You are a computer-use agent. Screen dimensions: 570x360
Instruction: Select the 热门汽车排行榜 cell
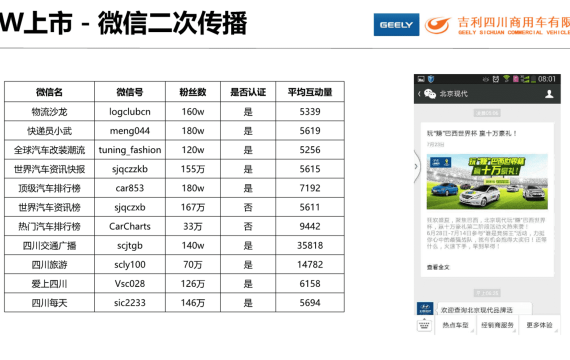[49, 227]
